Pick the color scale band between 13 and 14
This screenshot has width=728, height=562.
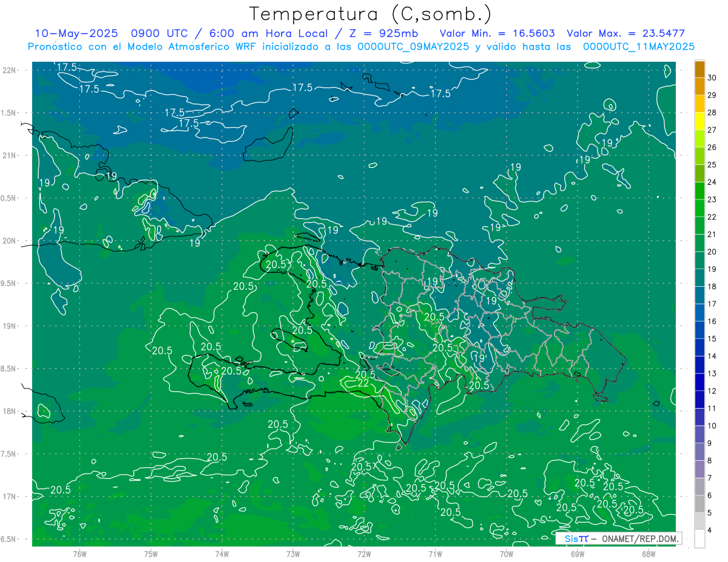coord(699,364)
